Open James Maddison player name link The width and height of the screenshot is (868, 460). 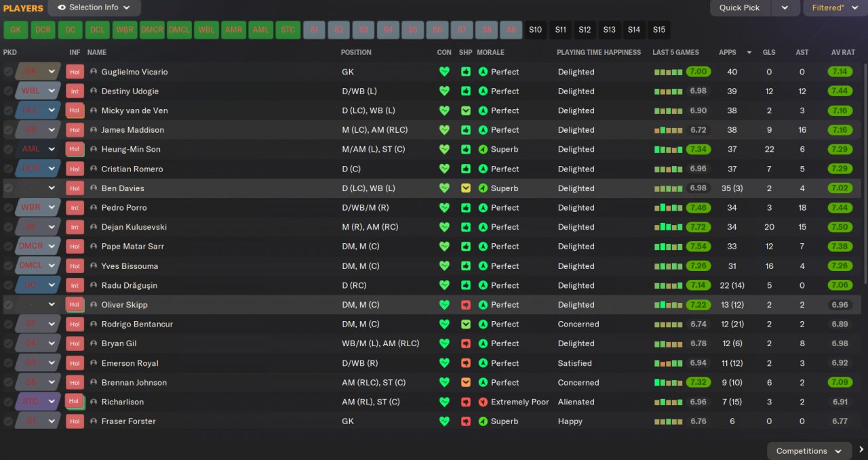tap(132, 130)
